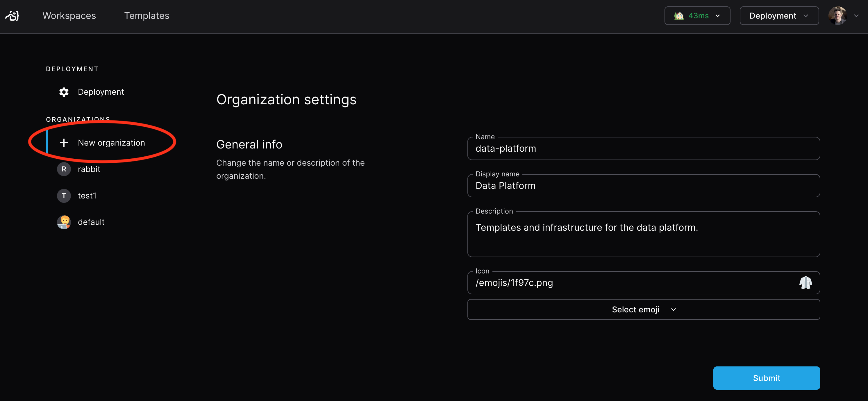Select the test1 organization avatar
Viewport: 868px width, 401px height.
[x=64, y=196]
